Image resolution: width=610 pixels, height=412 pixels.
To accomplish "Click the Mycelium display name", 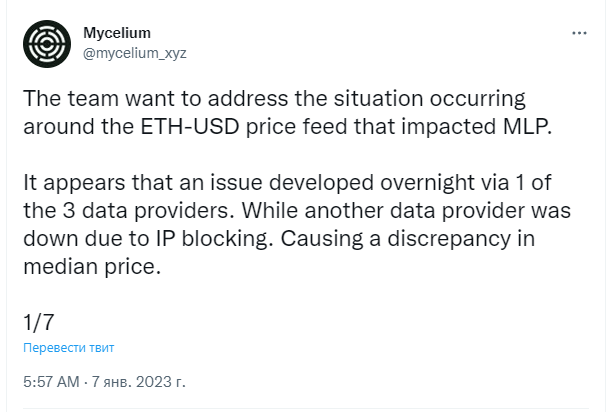I will point(117,33).
